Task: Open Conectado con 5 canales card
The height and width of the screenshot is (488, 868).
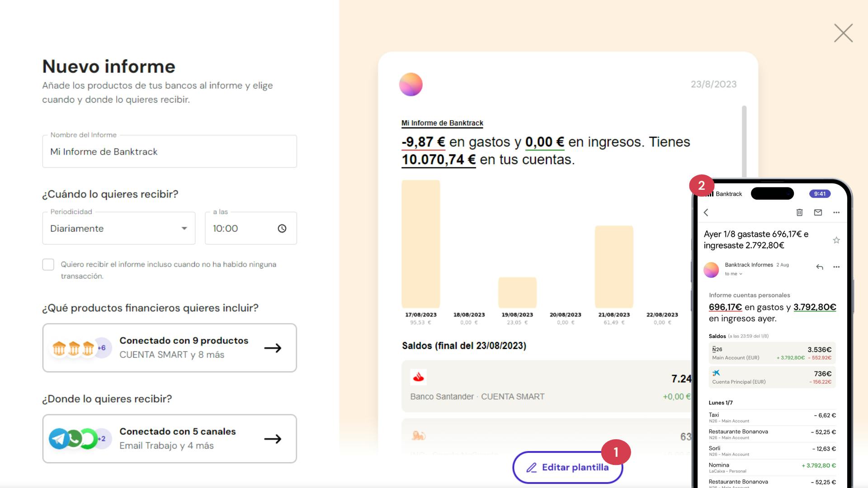Action: (x=170, y=438)
